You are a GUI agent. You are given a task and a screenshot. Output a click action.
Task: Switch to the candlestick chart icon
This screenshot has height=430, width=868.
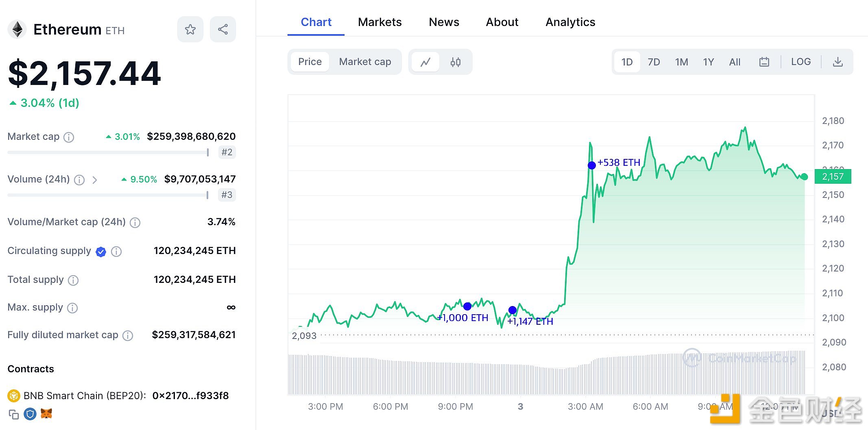coord(455,62)
